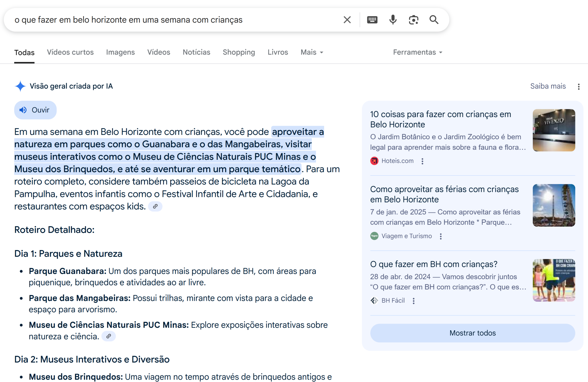Click Saiba mais link
The height and width of the screenshot is (382, 588).
(x=548, y=86)
